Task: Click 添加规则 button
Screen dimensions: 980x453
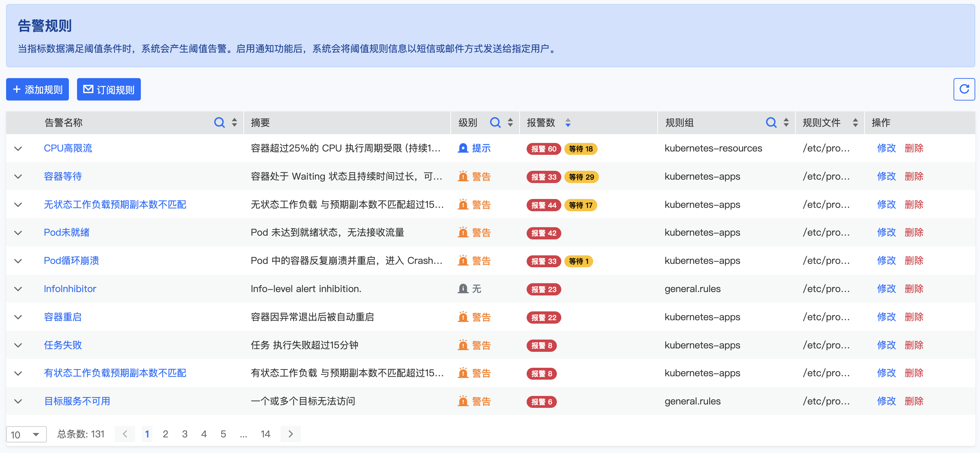Action: (x=37, y=89)
